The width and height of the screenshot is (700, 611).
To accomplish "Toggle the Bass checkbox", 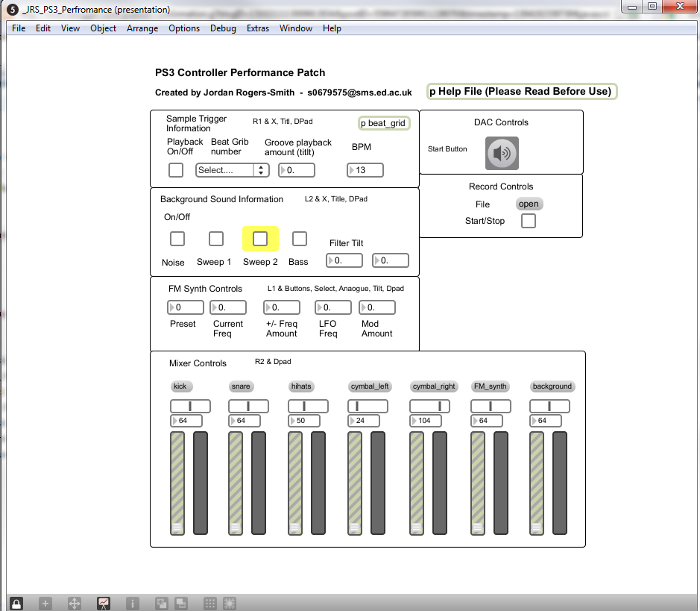I will tap(300, 239).
